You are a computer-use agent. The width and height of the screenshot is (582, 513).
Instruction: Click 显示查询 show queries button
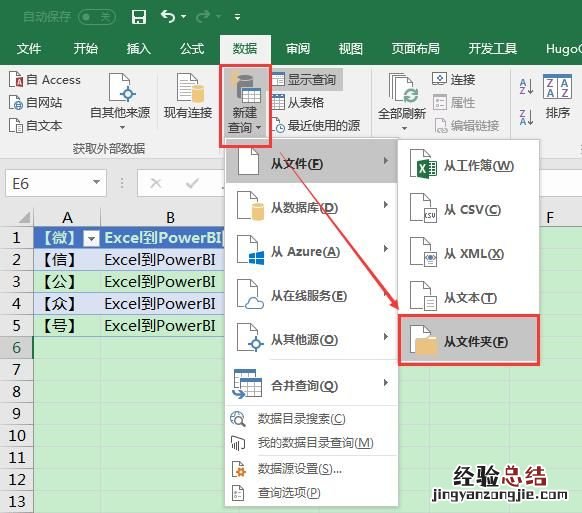pyautogui.click(x=306, y=79)
